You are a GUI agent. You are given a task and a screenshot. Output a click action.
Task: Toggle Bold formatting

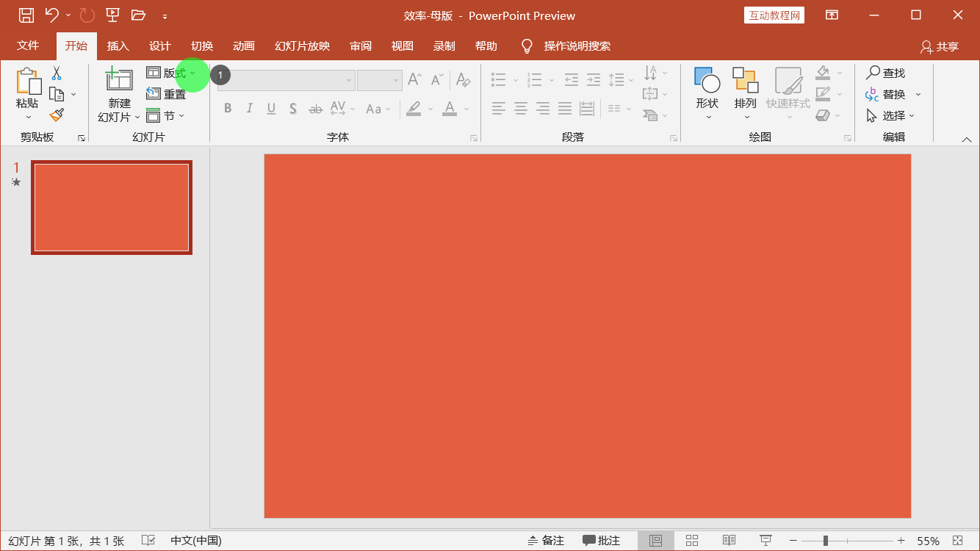click(x=228, y=109)
